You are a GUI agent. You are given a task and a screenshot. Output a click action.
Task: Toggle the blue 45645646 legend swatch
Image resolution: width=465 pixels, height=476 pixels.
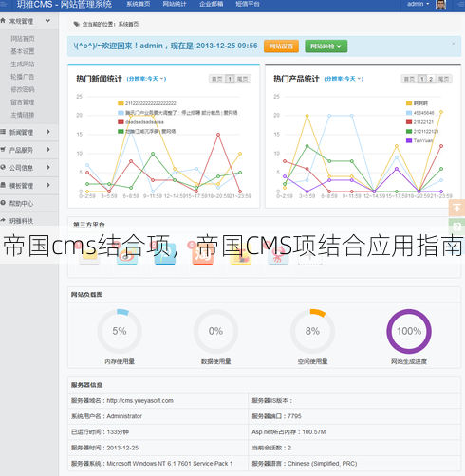(x=409, y=113)
